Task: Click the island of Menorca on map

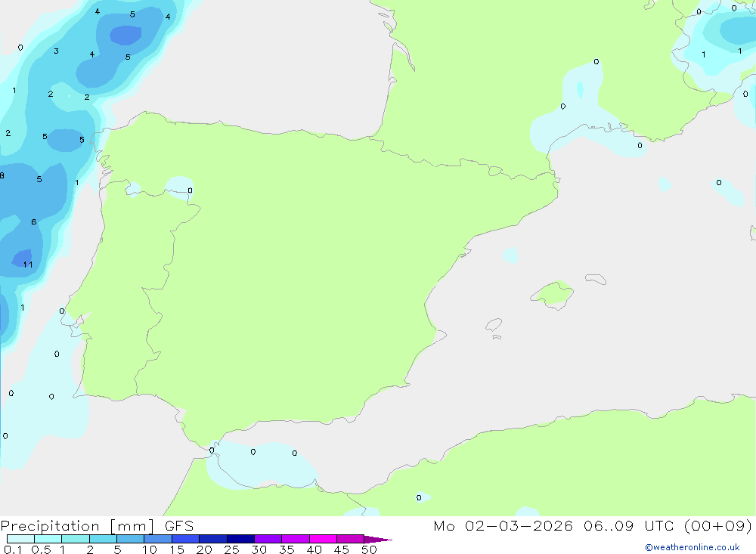Action: coord(596,279)
